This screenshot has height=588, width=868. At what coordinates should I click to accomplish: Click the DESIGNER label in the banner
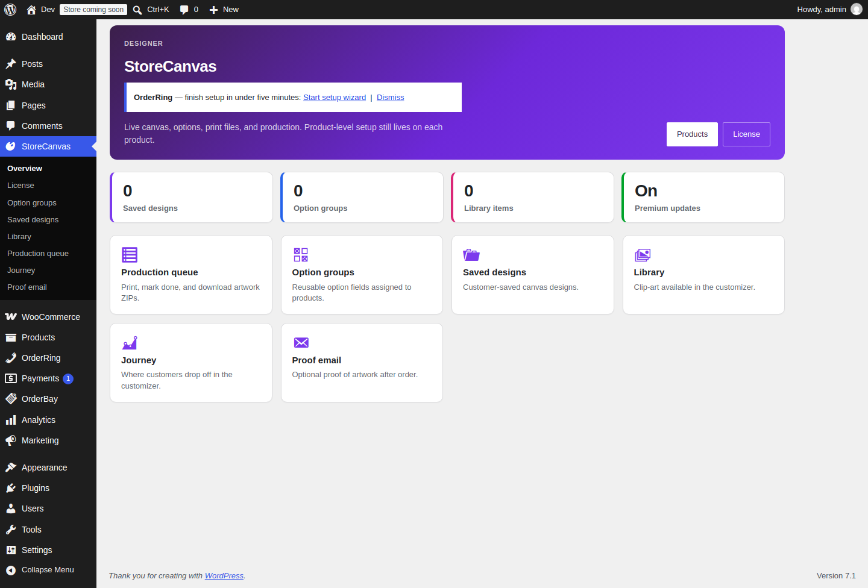[143, 43]
